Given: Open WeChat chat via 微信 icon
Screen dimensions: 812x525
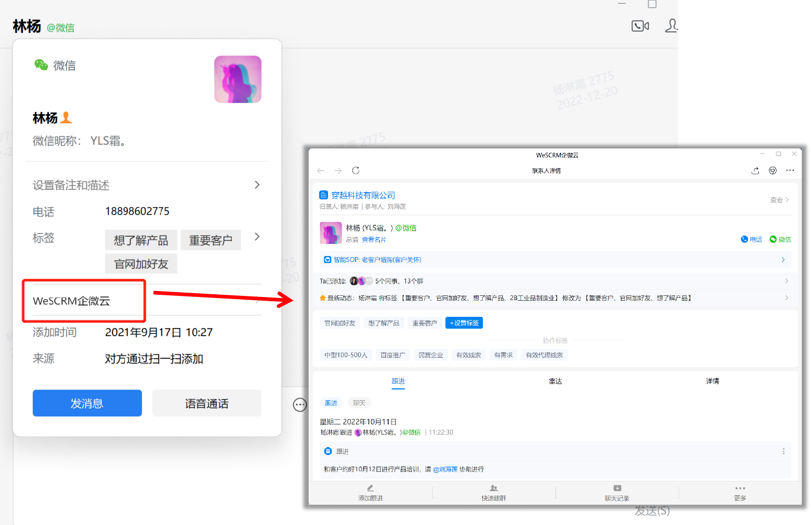Looking at the screenshot, I should (x=780, y=239).
